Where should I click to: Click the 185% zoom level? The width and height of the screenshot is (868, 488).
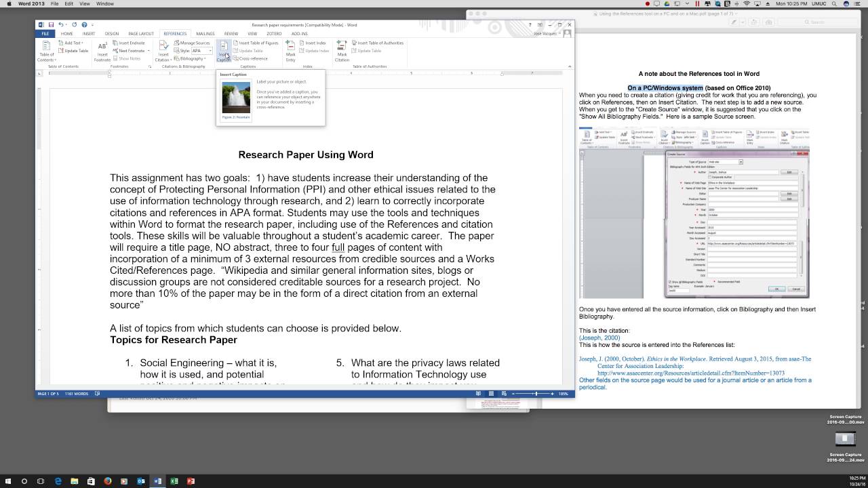[x=564, y=394]
